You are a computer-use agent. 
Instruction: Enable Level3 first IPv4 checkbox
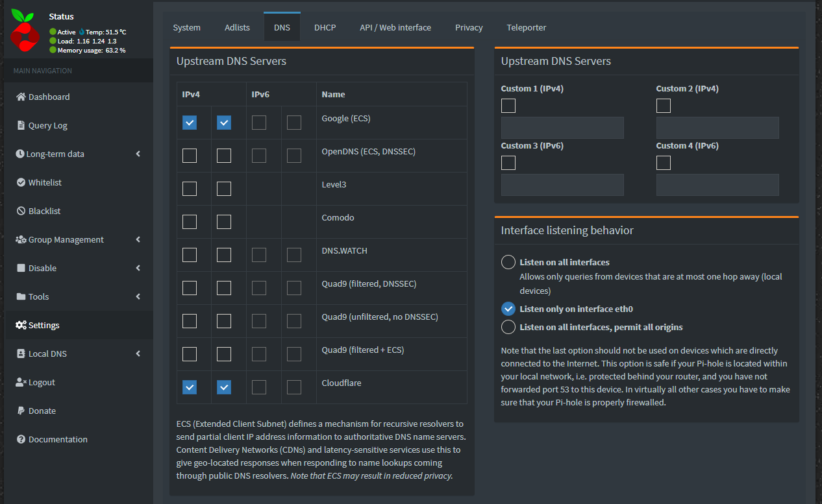(190, 189)
